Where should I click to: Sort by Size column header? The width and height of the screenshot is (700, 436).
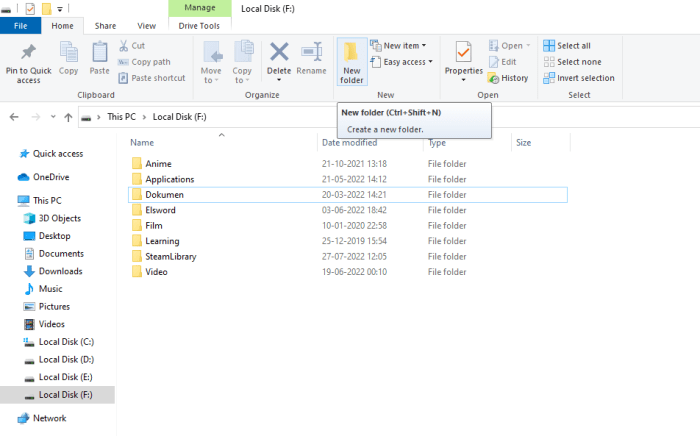[523, 143]
